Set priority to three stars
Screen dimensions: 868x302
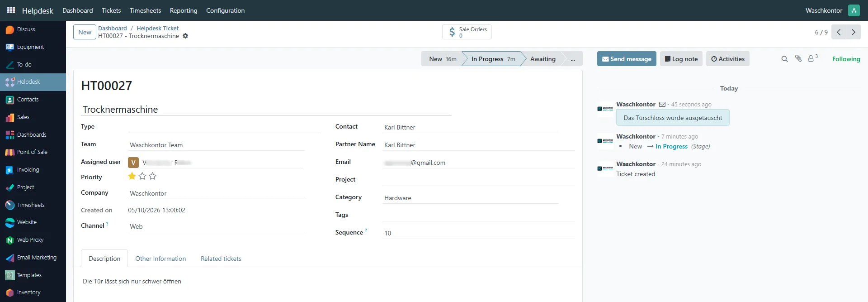pyautogui.click(x=153, y=176)
